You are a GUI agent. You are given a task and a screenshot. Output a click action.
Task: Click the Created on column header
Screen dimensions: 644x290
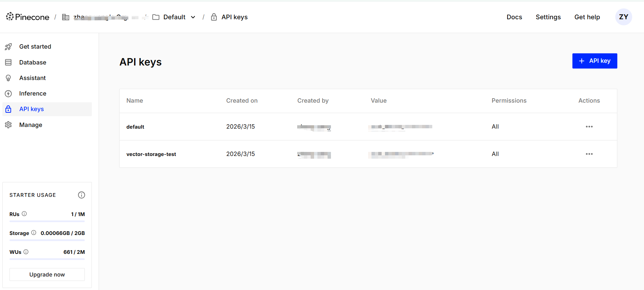(242, 101)
